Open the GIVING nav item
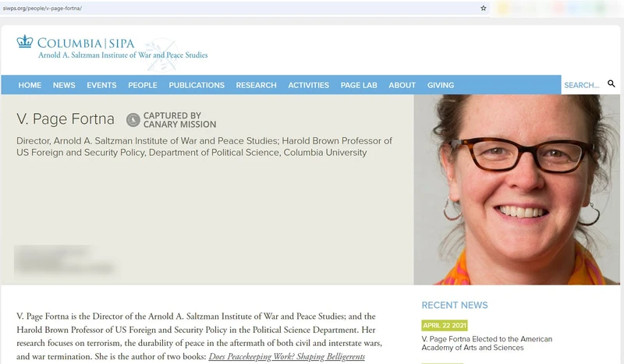 tap(441, 85)
